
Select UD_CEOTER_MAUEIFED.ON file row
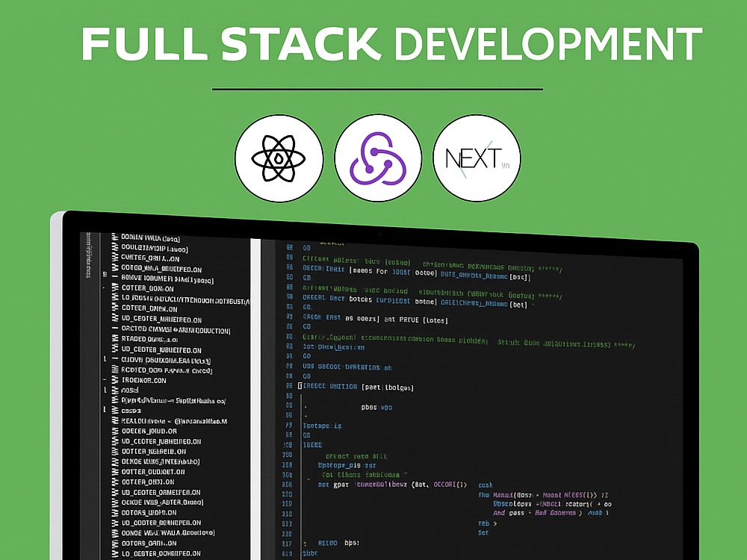[x=161, y=320]
